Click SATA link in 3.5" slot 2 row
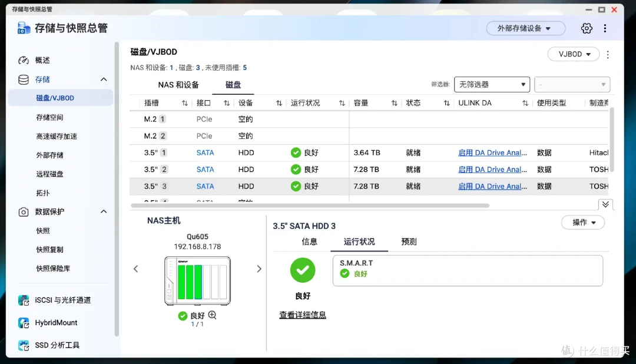 pyautogui.click(x=205, y=170)
